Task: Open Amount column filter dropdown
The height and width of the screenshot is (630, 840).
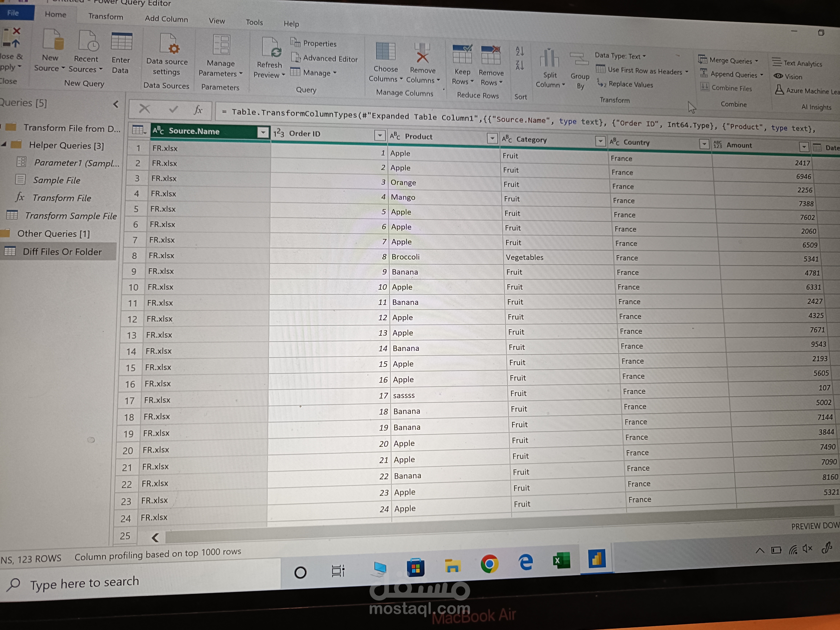Action: click(x=803, y=147)
